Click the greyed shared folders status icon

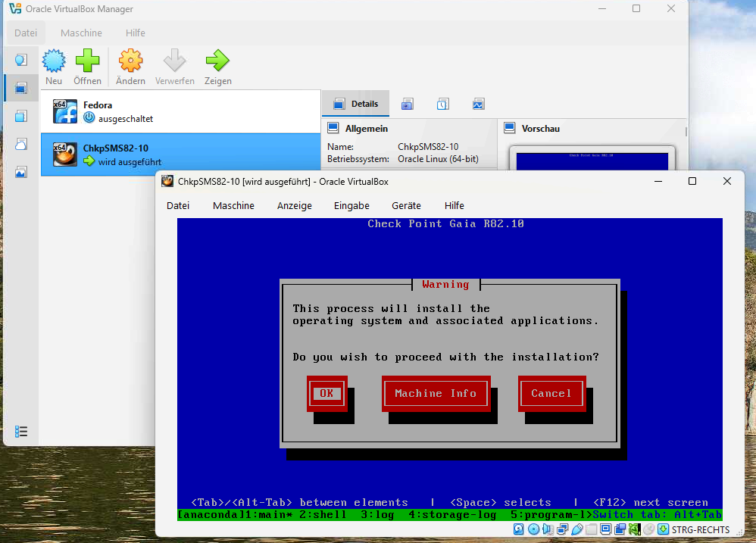click(x=591, y=529)
